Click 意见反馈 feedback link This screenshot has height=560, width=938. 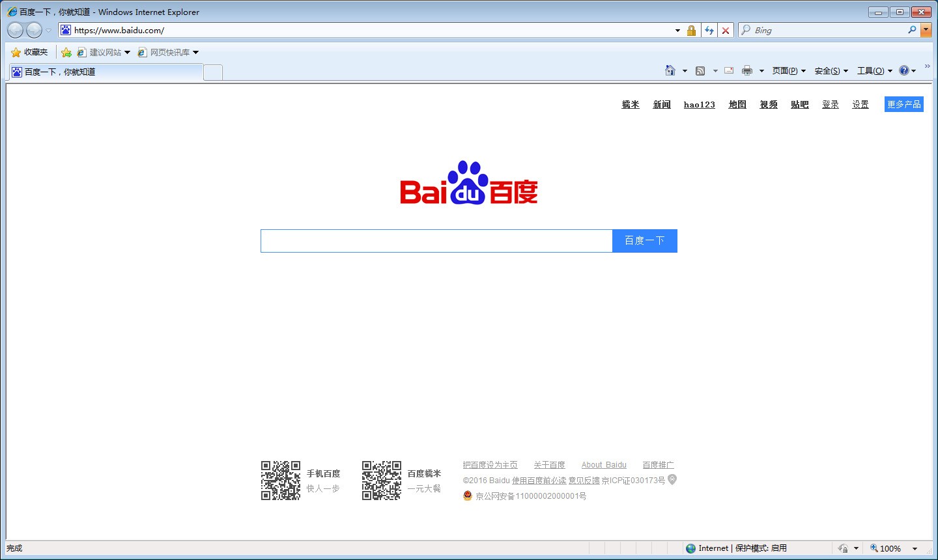584,481
